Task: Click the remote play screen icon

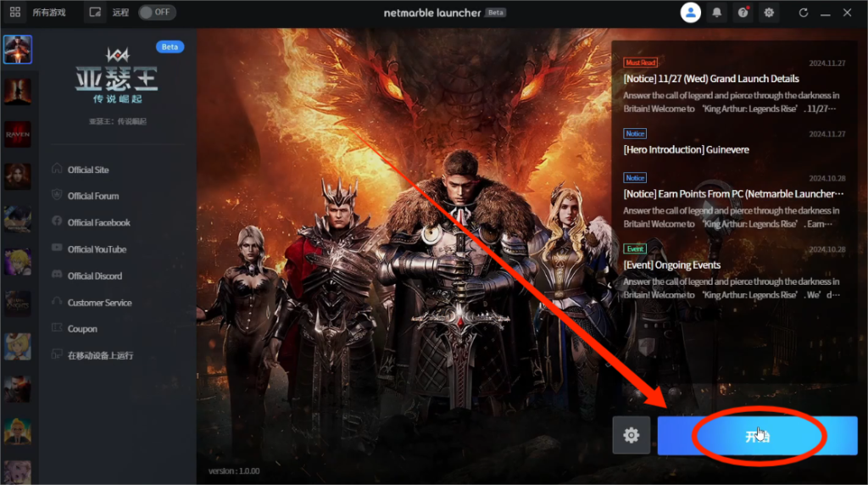Action: [x=96, y=13]
